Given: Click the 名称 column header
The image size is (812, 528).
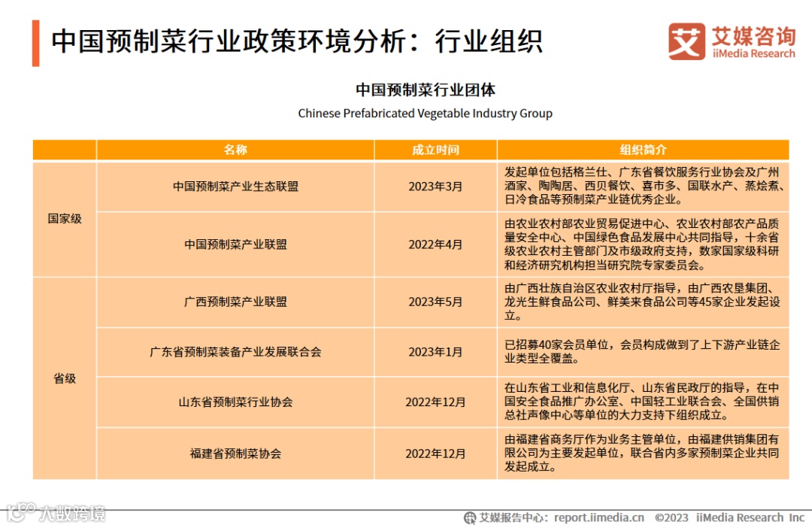Looking at the screenshot, I should pyautogui.click(x=235, y=150).
